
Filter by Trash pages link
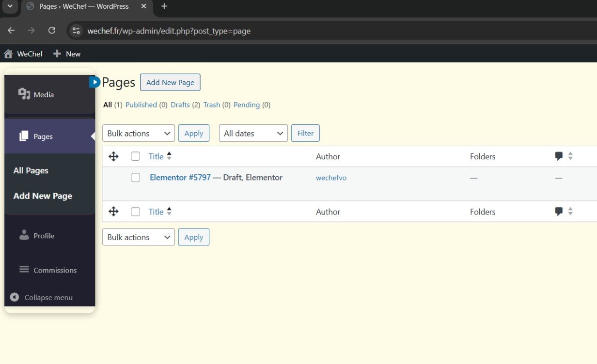point(212,105)
